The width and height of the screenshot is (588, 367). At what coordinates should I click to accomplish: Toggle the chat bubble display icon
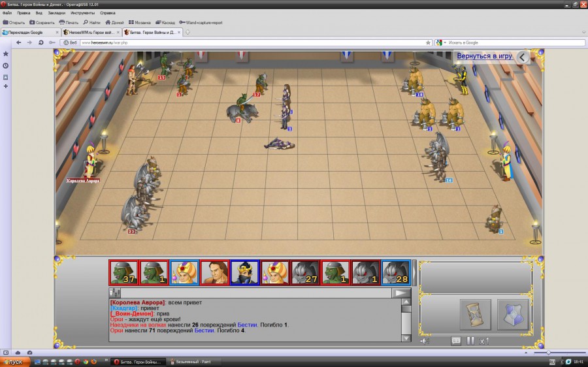coord(455,341)
